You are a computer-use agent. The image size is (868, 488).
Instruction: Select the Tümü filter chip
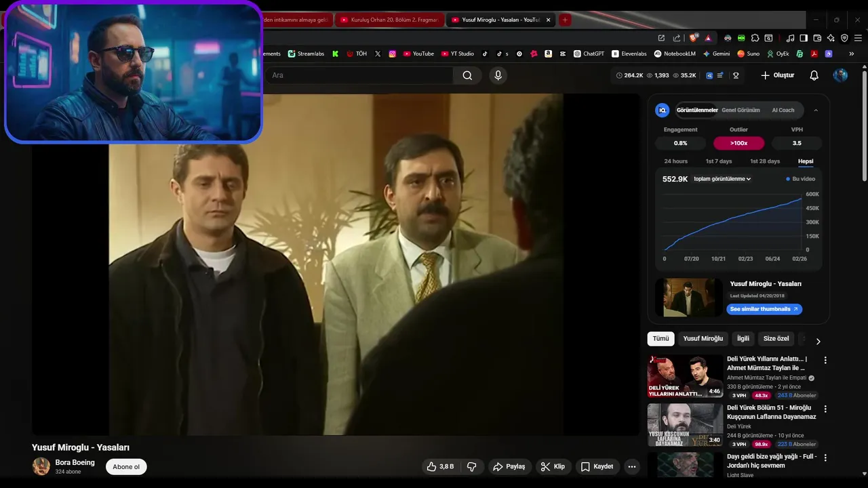pos(661,338)
